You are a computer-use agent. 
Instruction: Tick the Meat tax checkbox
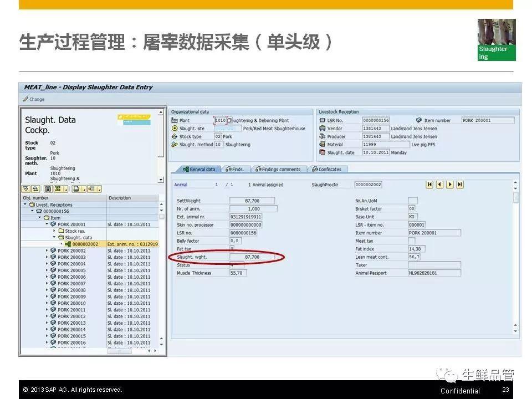tap(411, 241)
